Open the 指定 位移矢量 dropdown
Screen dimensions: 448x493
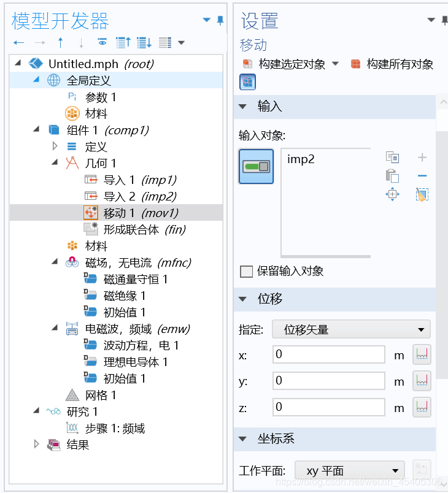pyautogui.click(x=351, y=329)
